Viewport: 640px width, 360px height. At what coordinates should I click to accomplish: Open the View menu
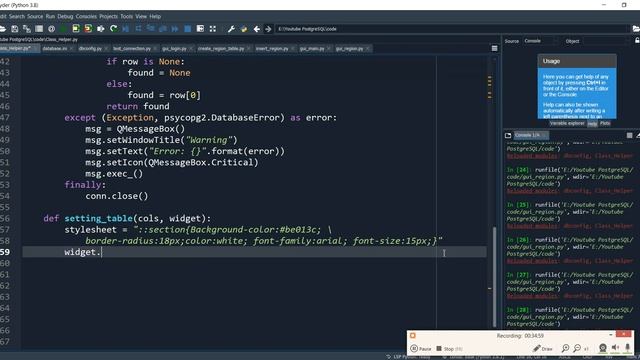tap(141, 16)
